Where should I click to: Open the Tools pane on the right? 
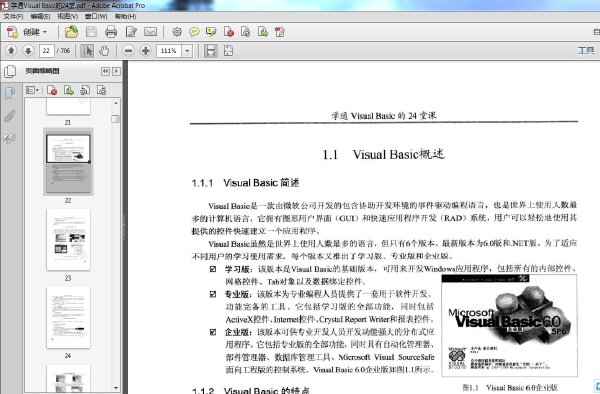(x=586, y=50)
